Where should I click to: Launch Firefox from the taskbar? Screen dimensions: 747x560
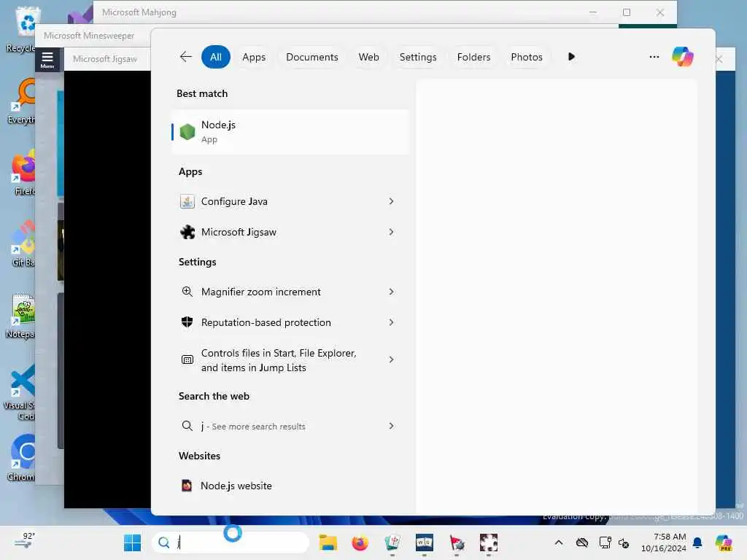coord(360,542)
